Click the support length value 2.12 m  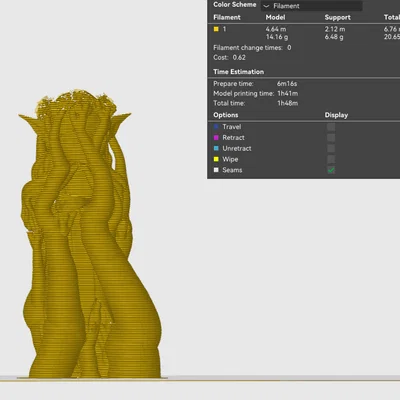[x=335, y=29]
